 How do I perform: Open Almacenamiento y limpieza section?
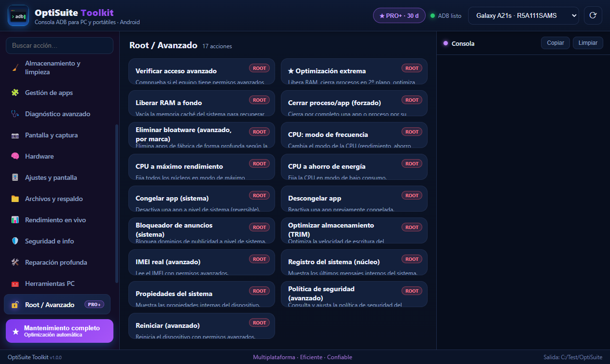(x=57, y=67)
